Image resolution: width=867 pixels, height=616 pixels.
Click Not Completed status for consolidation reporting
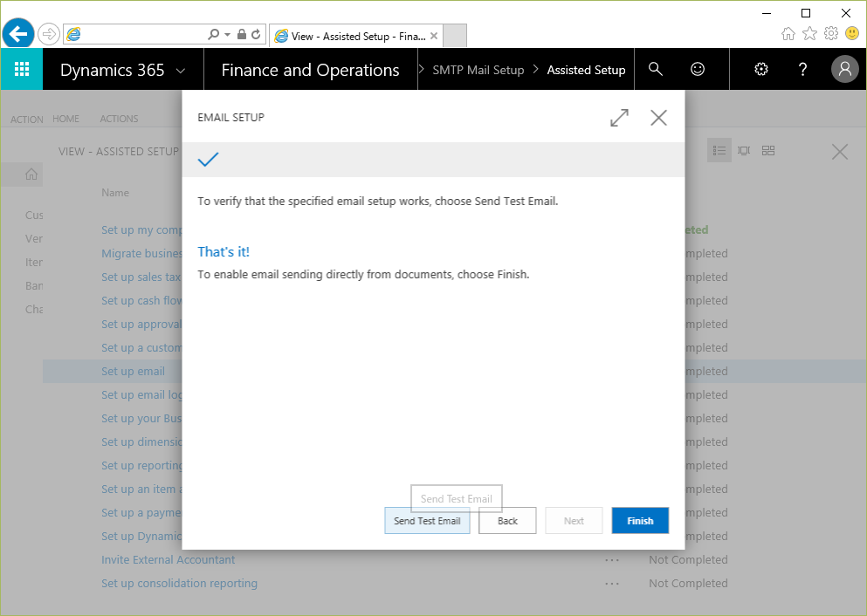pyautogui.click(x=688, y=584)
